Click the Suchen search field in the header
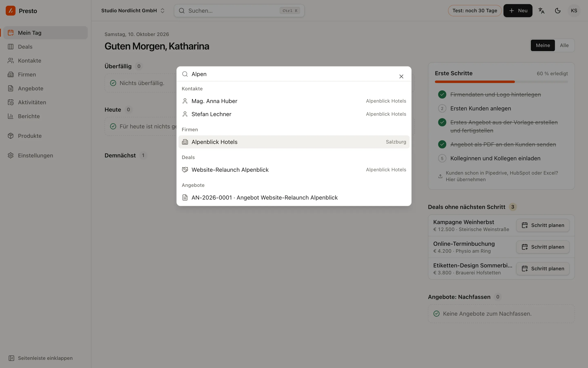588x368 pixels. tap(239, 11)
